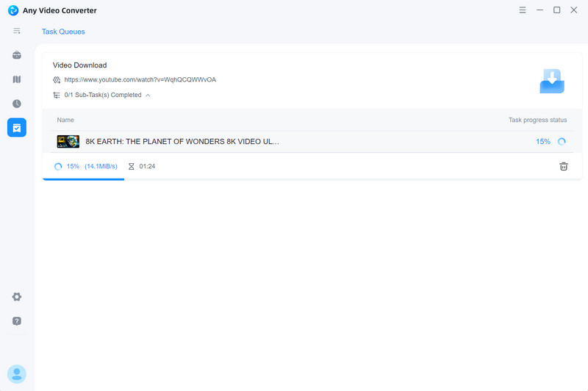Maximize the Any Video Converter window
The image size is (588, 391).
point(557,10)
